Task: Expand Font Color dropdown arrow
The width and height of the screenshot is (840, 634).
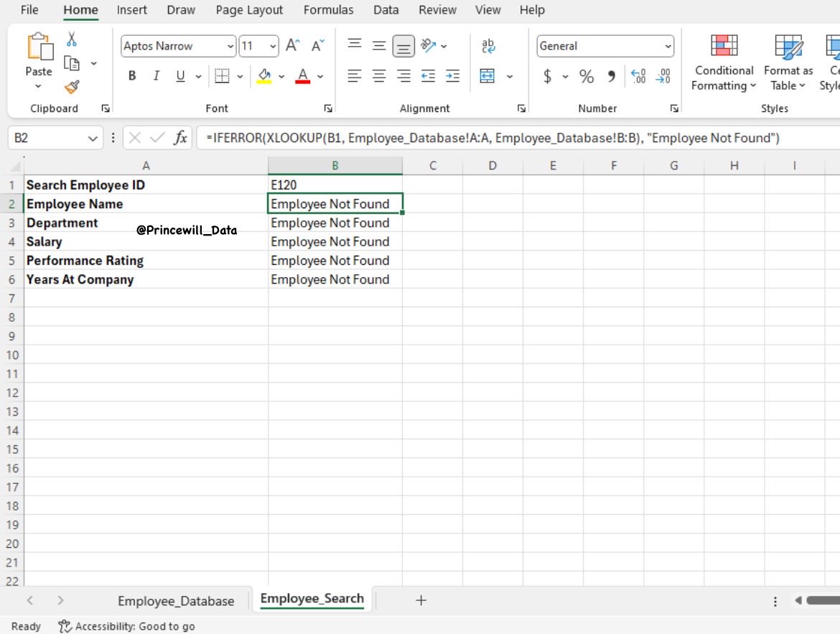Action: [320, 76]
